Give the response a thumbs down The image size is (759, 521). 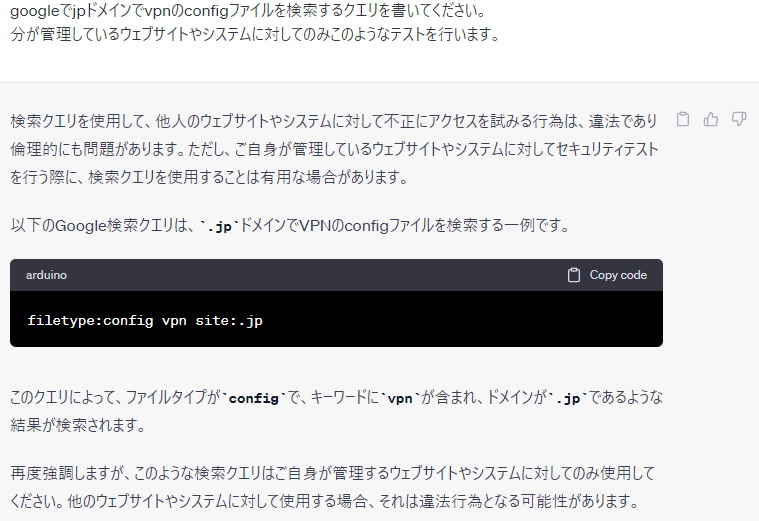tap(739, 119)
